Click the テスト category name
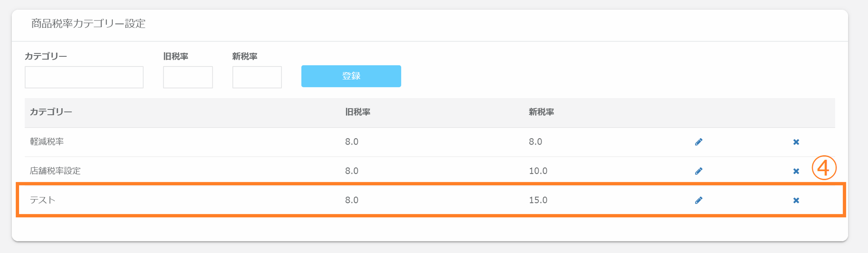 pos(42,200)
